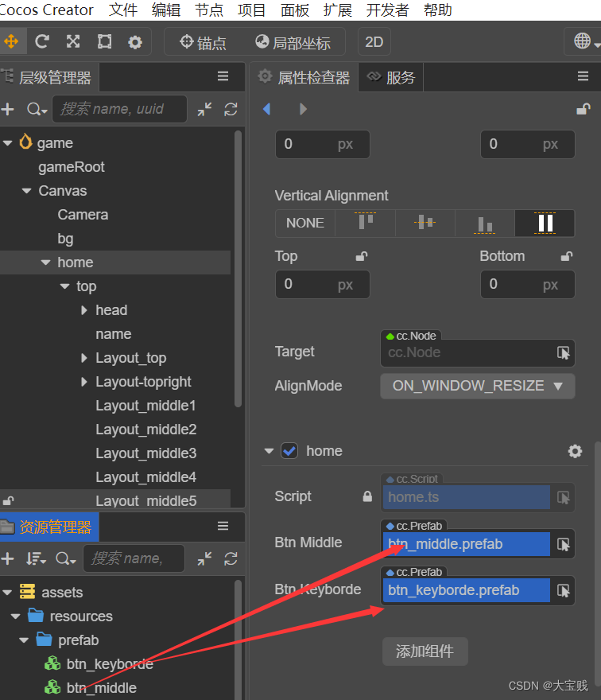
Task: Click the hierarchy search input field
Action: (119, 110)
